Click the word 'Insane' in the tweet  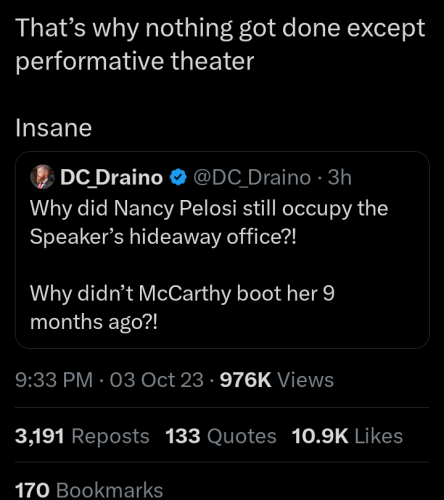coord(53,128)
